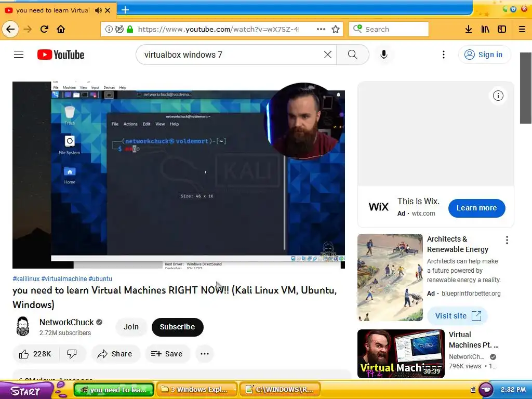Open the Architects ad three-dot options
This screenshot has width=532, height=399.
tap(507, 240)
